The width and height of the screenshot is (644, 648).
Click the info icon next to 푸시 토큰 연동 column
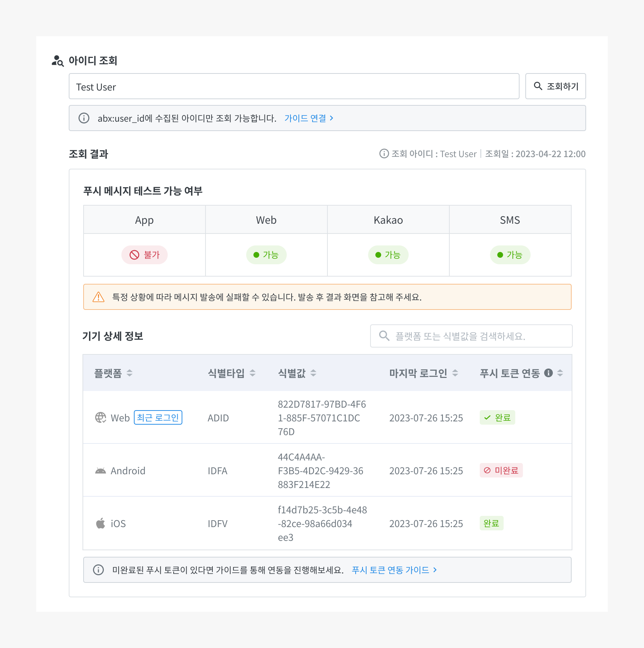(x=548, y=373)
